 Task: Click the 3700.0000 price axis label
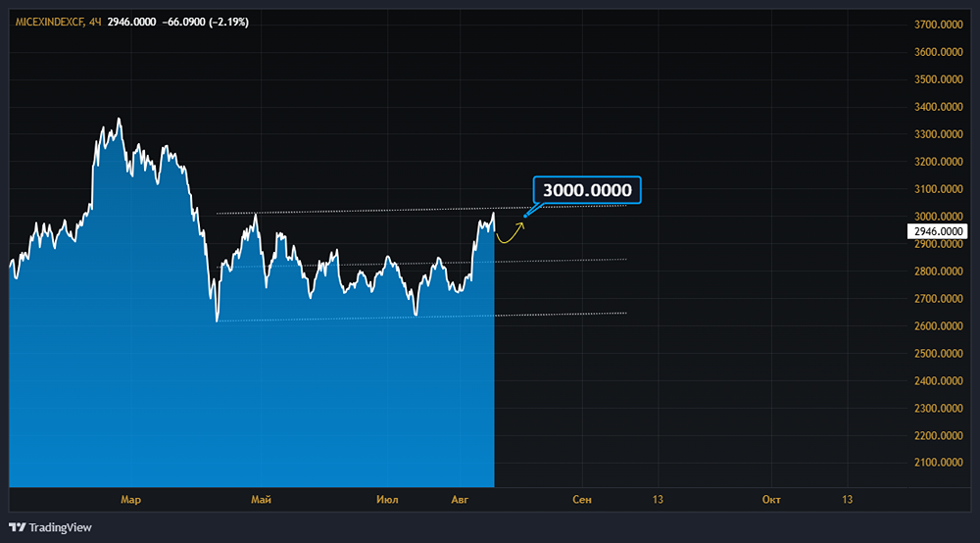[936, 25]
